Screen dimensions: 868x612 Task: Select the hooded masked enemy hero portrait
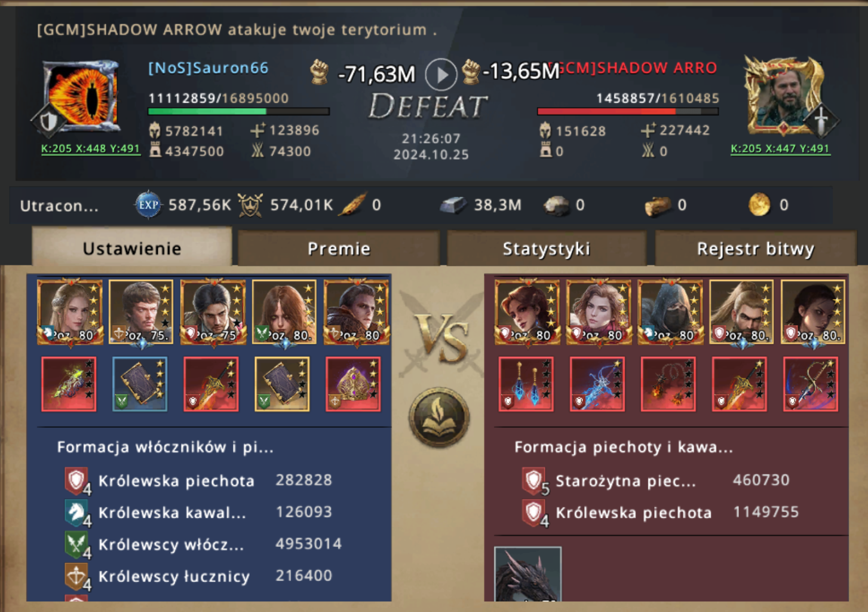670,312
